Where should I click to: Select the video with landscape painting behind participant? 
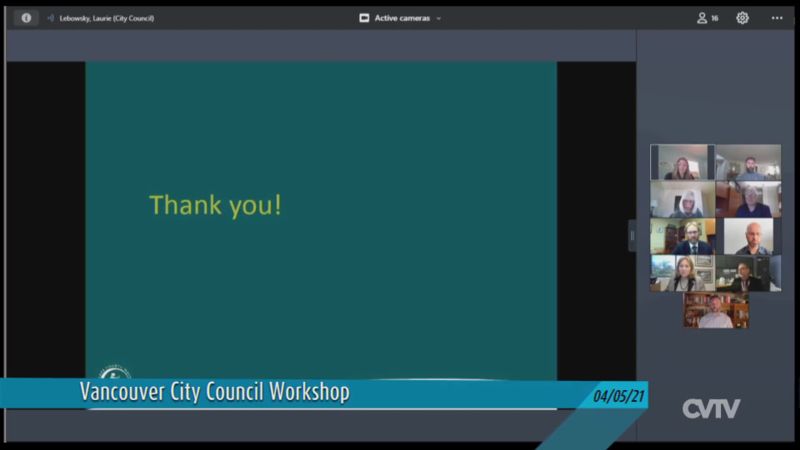pyautogui.click(x=682, y=273)
